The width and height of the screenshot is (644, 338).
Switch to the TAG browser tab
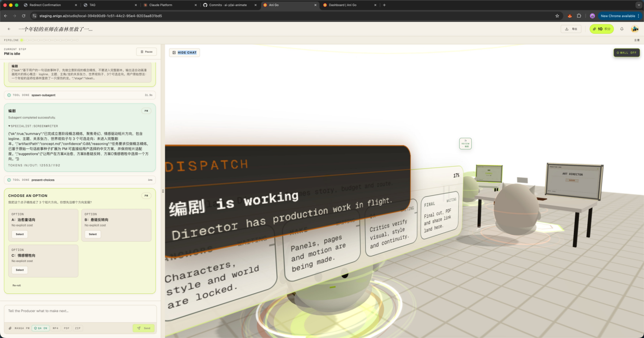tap(110, 5)
